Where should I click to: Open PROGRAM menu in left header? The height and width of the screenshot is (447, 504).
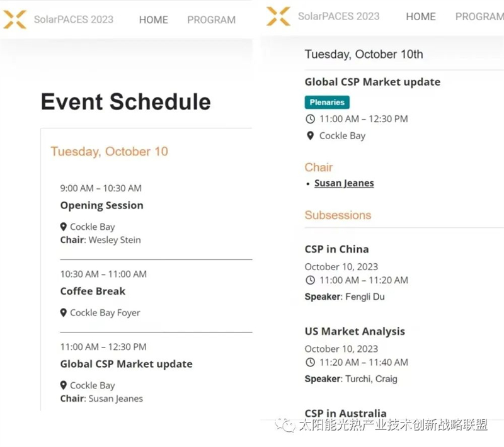coord(211,20)
